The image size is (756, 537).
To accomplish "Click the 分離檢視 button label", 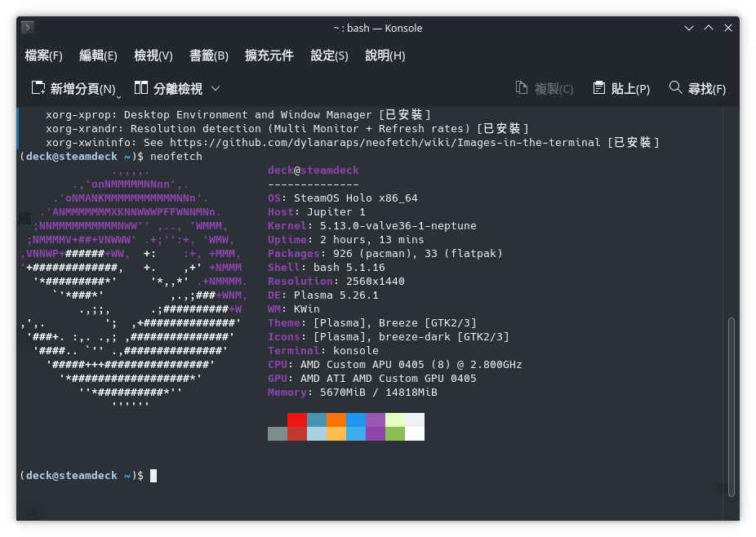I will (x=178, y=89).
